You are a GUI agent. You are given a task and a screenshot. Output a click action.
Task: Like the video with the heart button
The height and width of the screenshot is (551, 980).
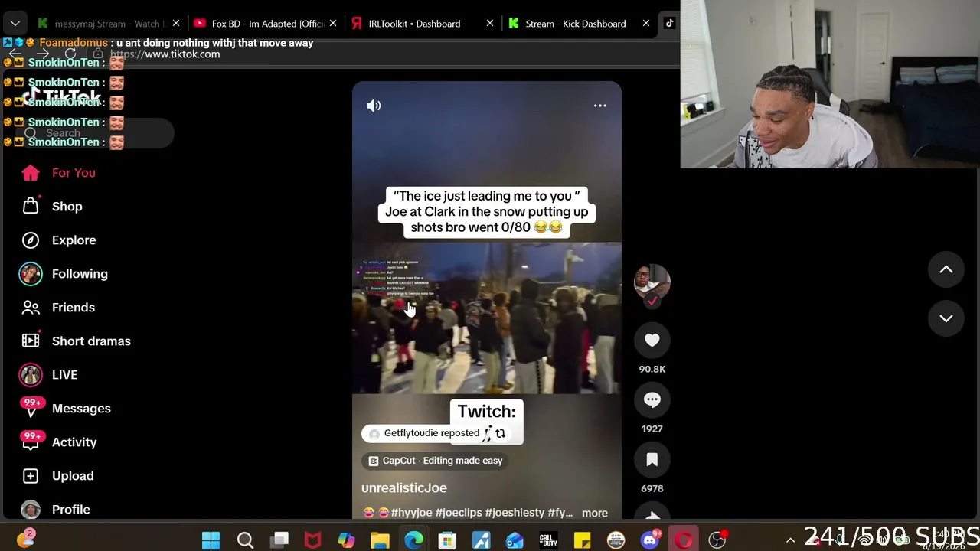(652, 341)
